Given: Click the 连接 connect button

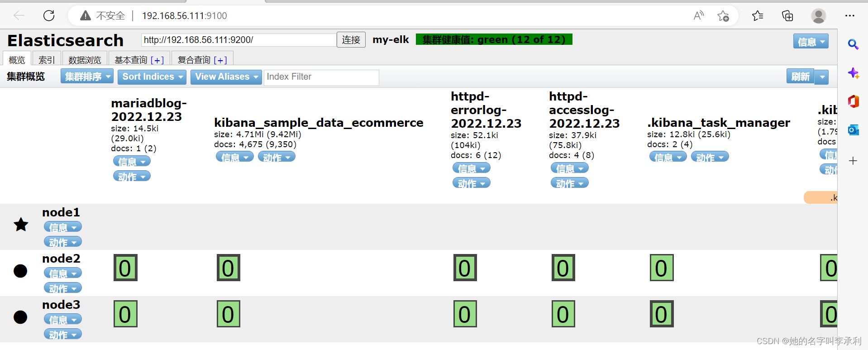Looking at the screenshot, I should [x=351, y=40].
